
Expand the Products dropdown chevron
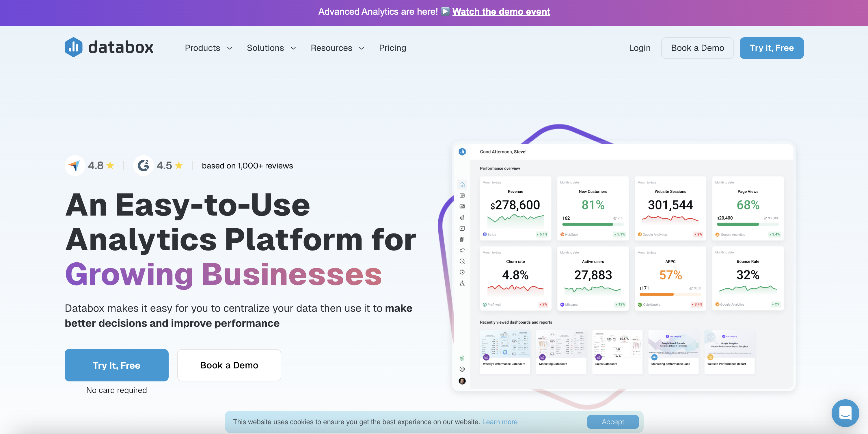(x=230, y=48)
